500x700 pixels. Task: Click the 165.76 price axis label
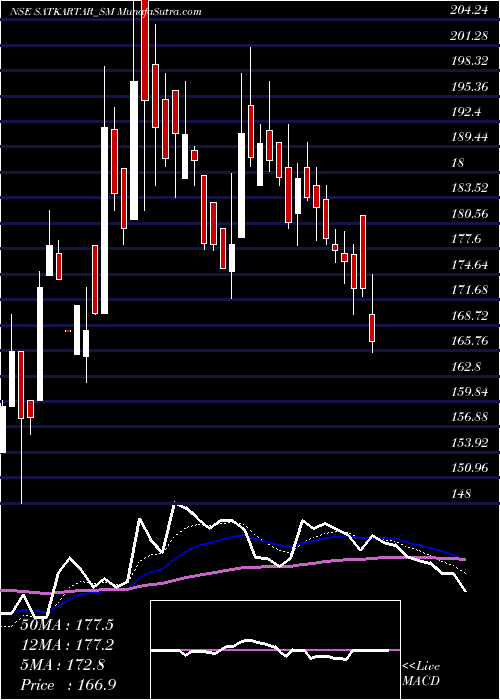(469, 341)
